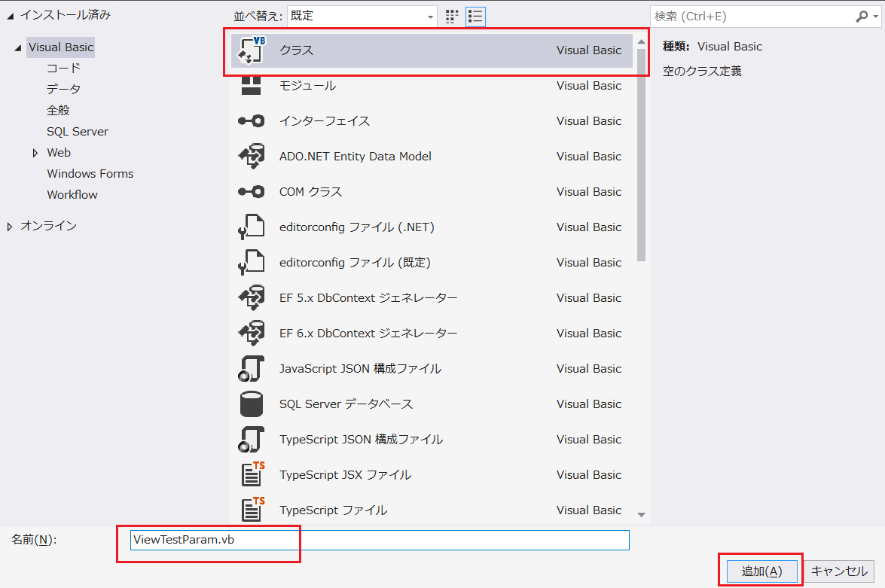Choose the JavaScript JSON 構成ファイル template
This screenshot has width=885, height=588.
[251, 368]
